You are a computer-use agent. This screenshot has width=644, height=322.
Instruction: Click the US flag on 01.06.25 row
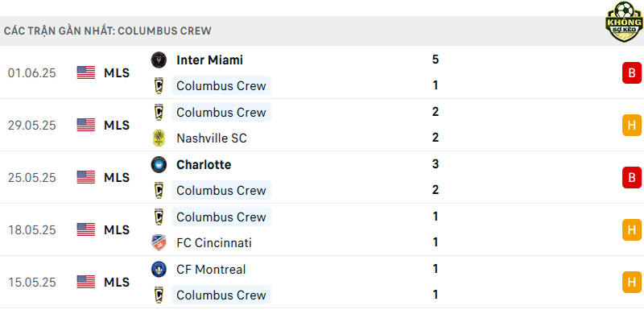(x=86, y=72)
